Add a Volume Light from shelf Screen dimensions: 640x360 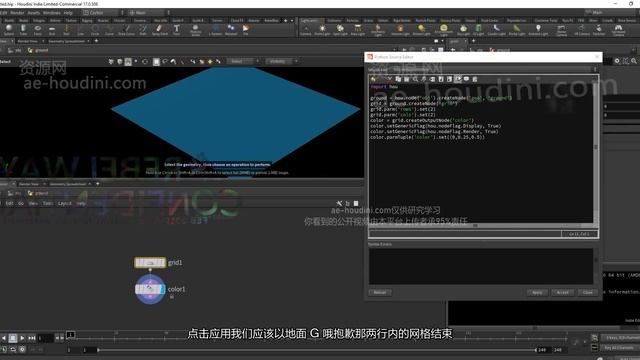click(x=400, y=30)
